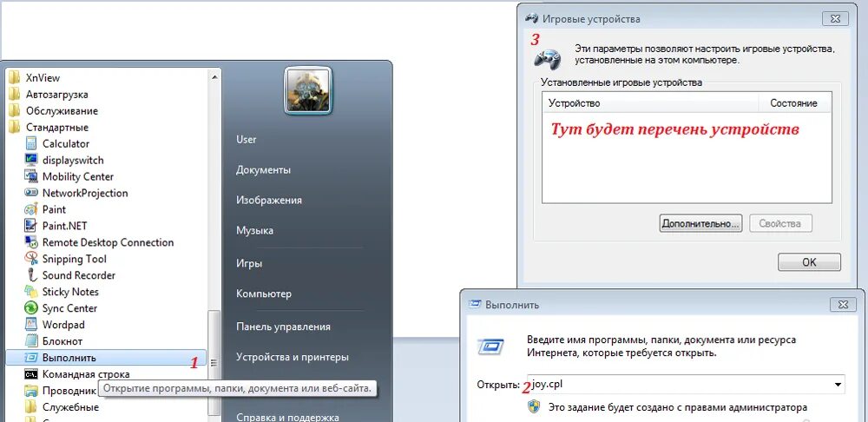868x422 pixels.
Task: Collapse the Стандартные folder icon
Action: [15, 128]
